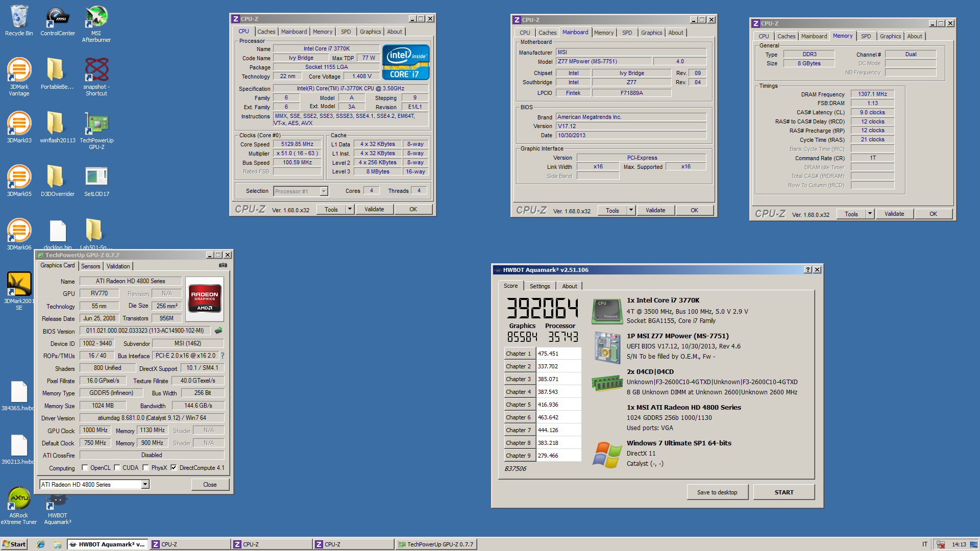Click the Chapter 1 score field

point(558,354)
